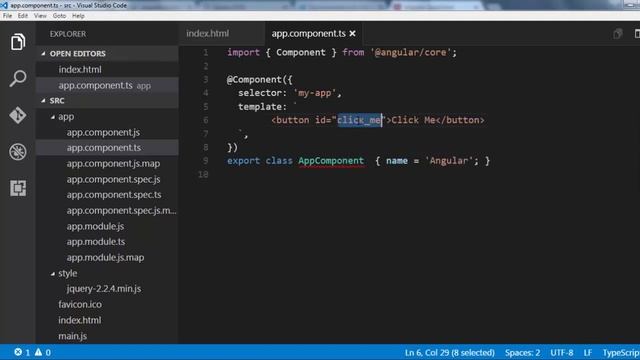
Task: Change language mode TypeScript
Action: 621,352
